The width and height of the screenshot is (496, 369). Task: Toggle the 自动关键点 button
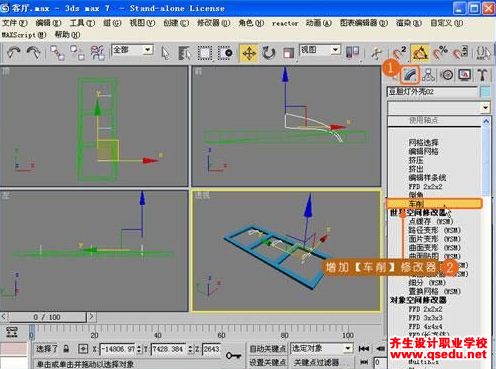click(x=268, y=349)
